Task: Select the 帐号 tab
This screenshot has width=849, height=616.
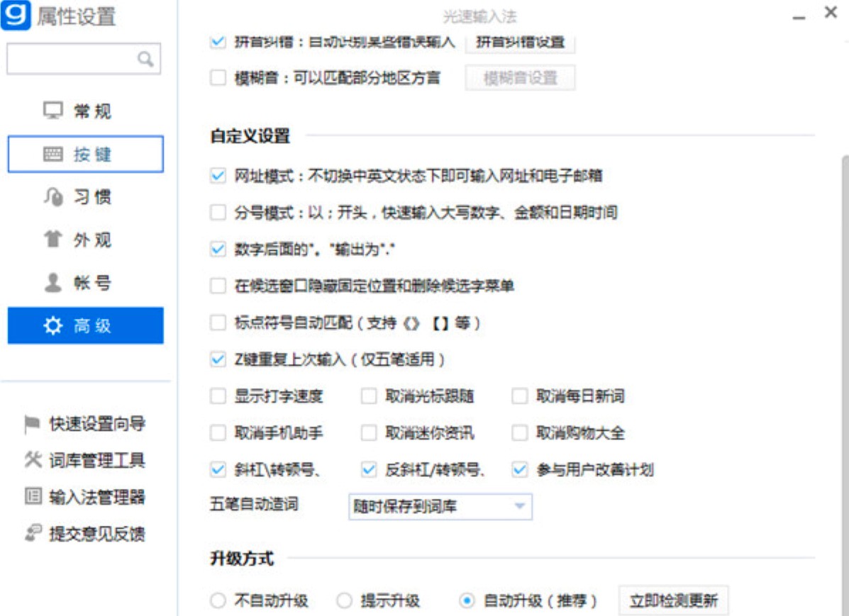Action: [x=86, y=282]
